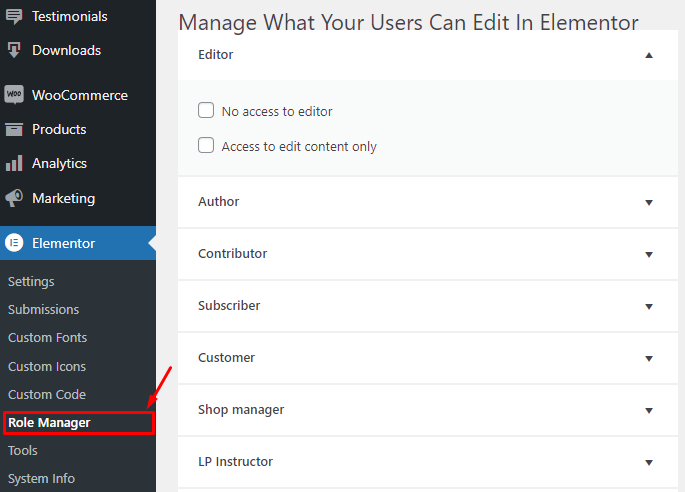Expand the Author role arrow

click(x=649, y=202)
